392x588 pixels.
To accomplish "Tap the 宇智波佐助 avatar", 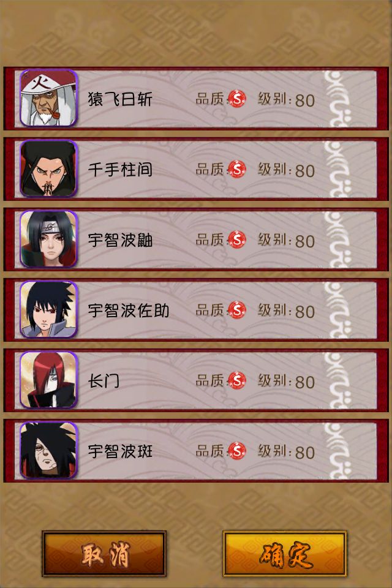I will (48, 310).
